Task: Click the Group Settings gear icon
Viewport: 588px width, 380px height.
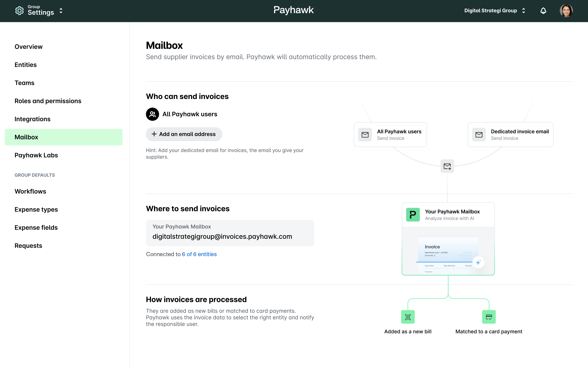Action: [x=19, y=11]
